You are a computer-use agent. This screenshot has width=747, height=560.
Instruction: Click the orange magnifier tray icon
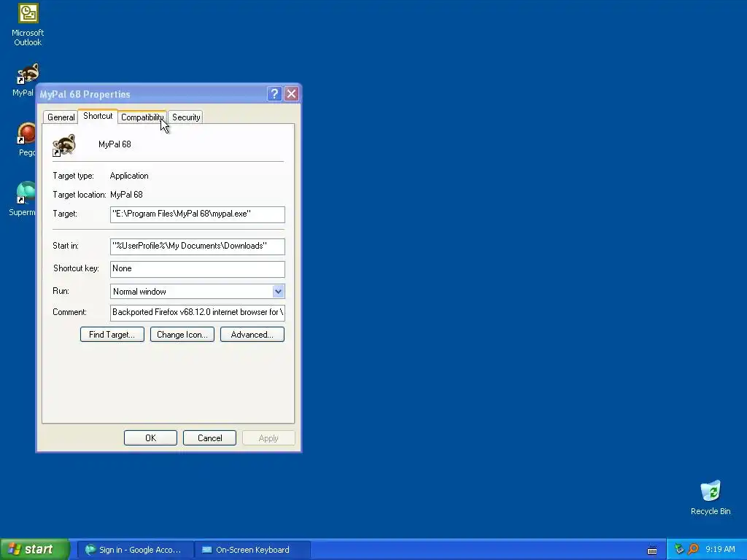[693, 550]
